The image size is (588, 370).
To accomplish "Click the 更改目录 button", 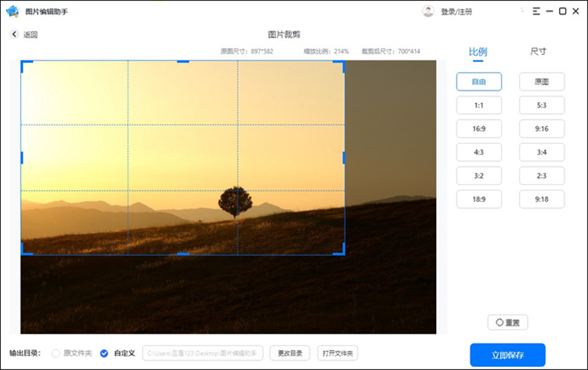I will click(x=290, y=353).
